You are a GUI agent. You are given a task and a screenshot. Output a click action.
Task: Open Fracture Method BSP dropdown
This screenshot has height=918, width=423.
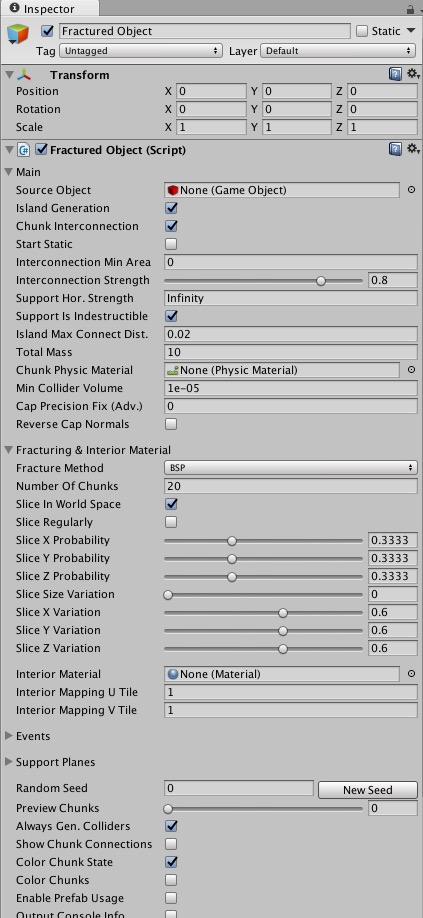pyautogui.click(x=291, y=468)
